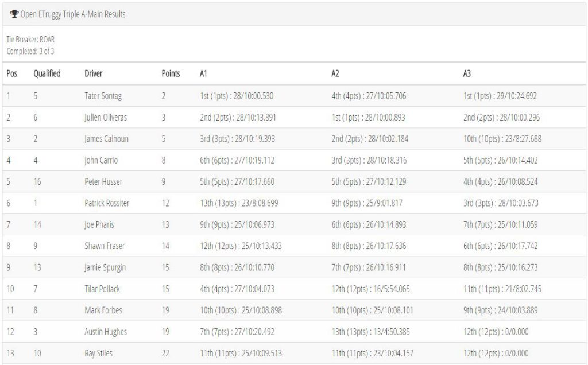Click john Carrio's A3 result '26/10:14.402'
Image resolution: width=588 pixels, height=365 pixels.
[x=518, y=160]
